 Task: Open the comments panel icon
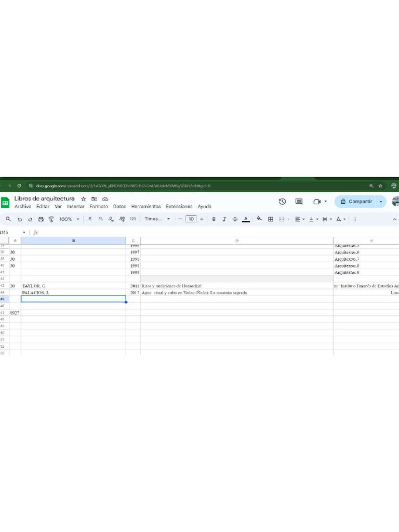click(x=299, y=202)
